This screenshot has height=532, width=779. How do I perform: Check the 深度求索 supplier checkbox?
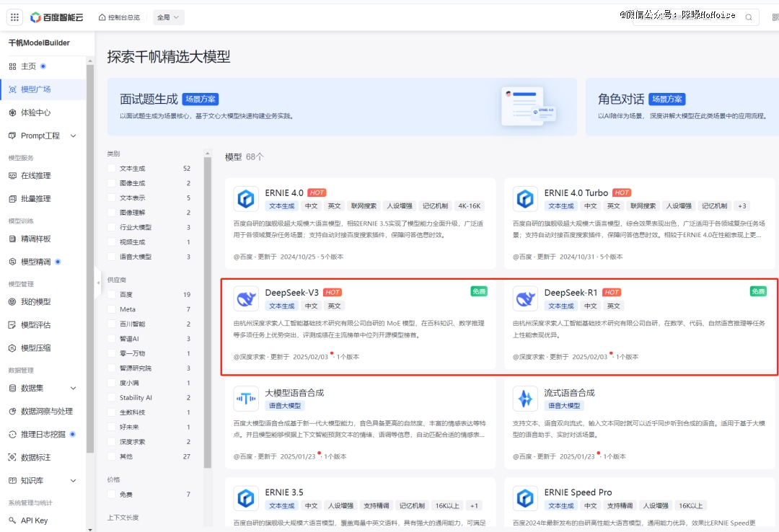click(112, 442)
